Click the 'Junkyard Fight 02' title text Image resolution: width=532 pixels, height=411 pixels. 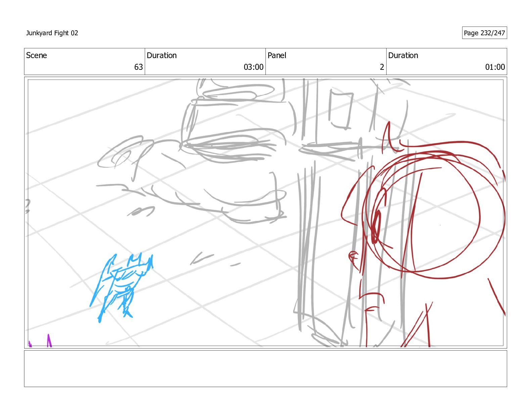(52, 33)
